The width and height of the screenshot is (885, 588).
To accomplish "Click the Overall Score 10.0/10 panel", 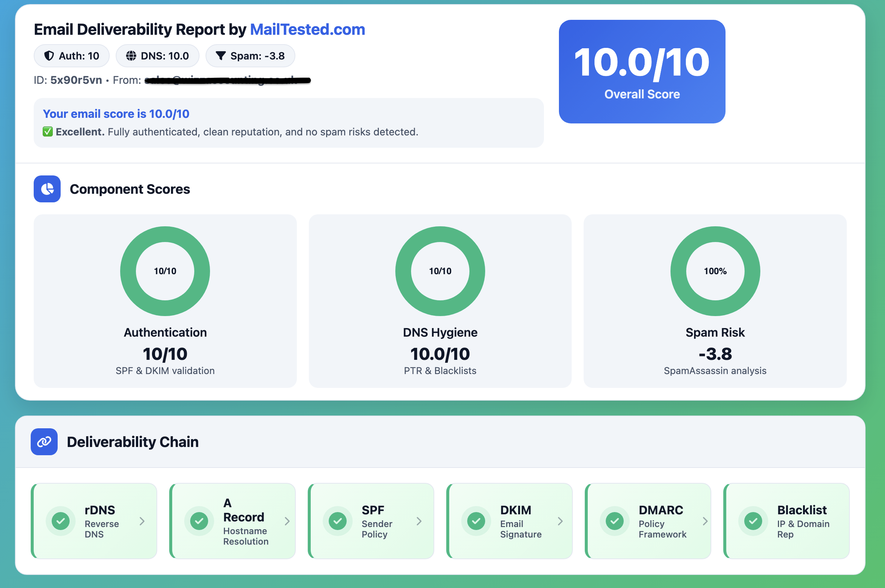I will click(x=642, y=72).
